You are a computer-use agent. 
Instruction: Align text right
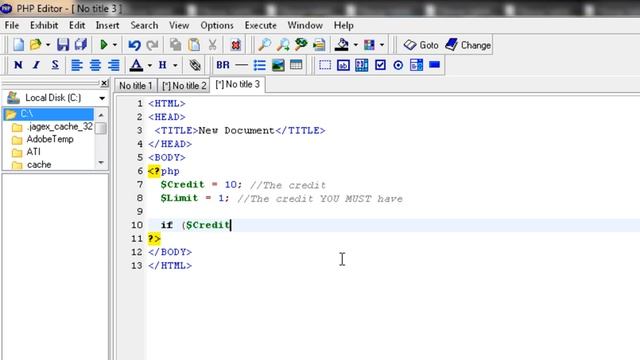(x=113, y=65)
